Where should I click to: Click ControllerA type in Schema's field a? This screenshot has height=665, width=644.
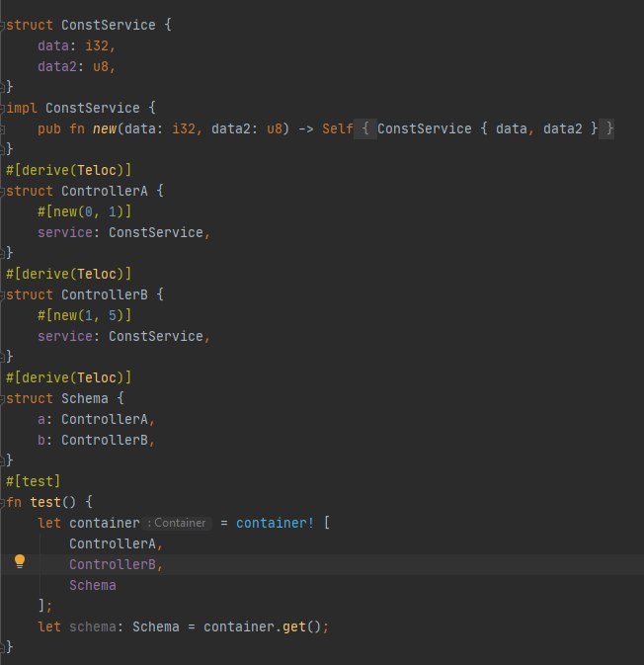point(105,419)
